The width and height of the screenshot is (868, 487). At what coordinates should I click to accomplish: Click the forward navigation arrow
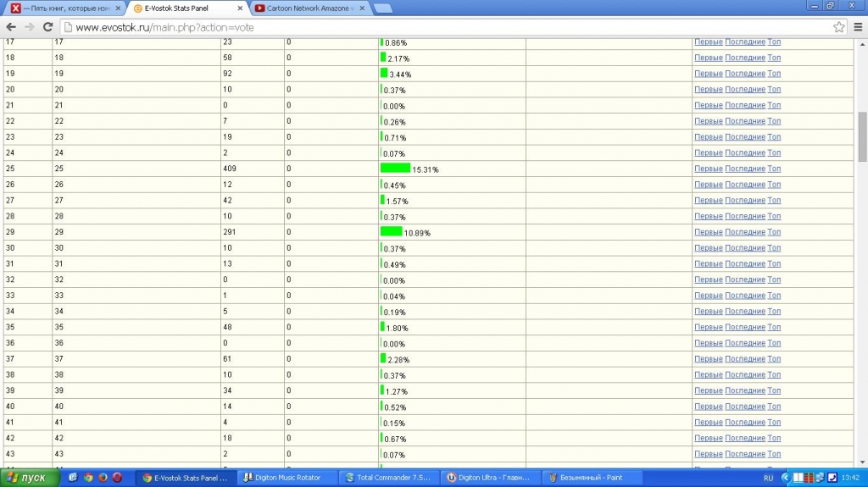click(x=30, y=27)
